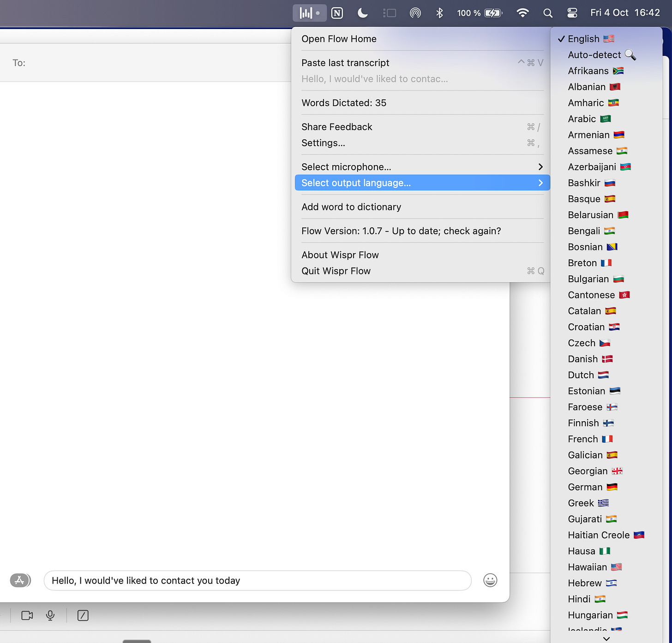Image resolution: width=672 pixels, height=643 pixels.
Task: Choose Hebrew in language list
Action: point(606,583)
